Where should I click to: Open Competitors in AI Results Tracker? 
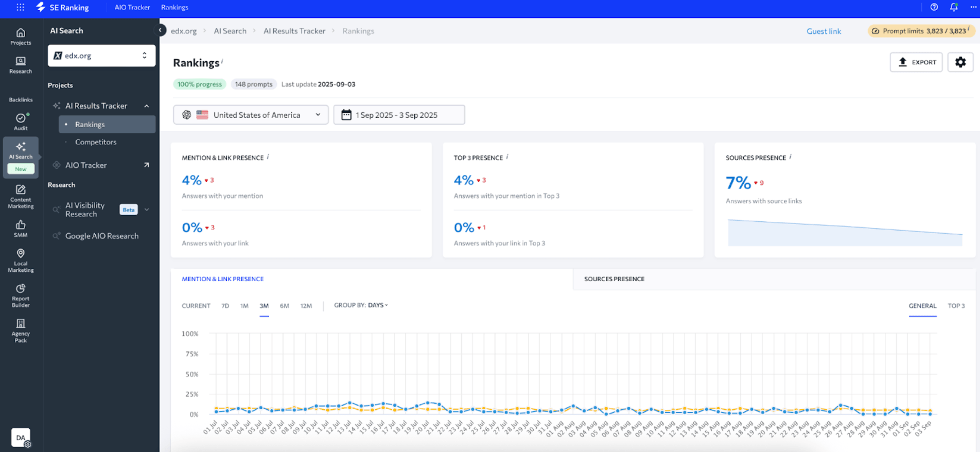coord(96,142)
